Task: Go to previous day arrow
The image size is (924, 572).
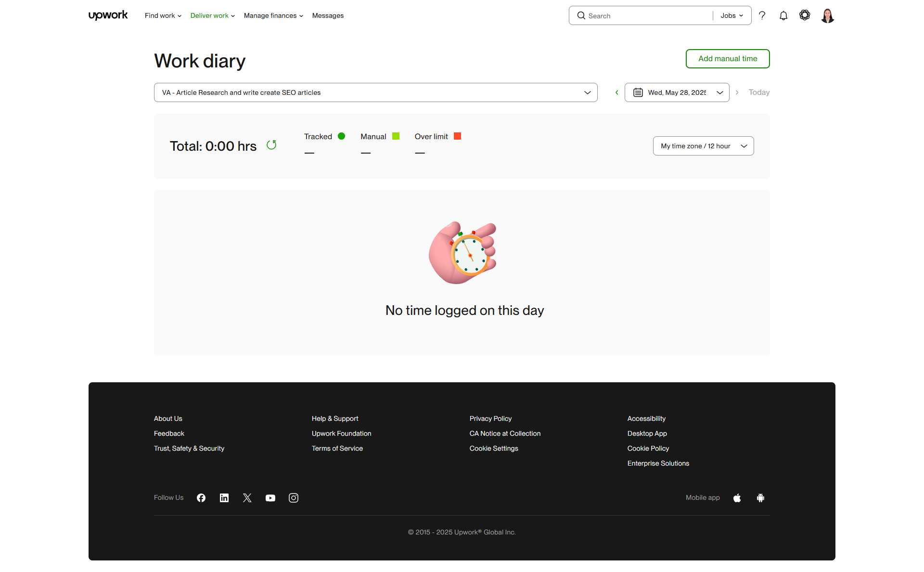Action: click(617, 92)
